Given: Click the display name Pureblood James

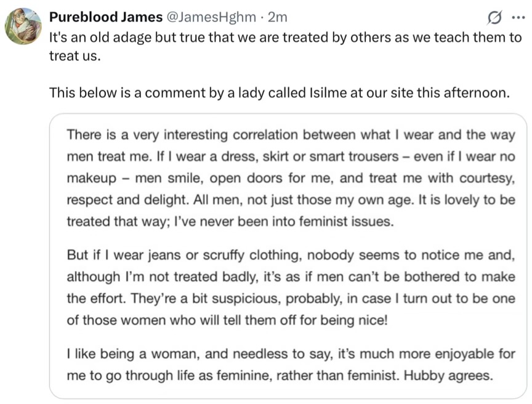Looking at the screenshot, I should tap(106, 17).
